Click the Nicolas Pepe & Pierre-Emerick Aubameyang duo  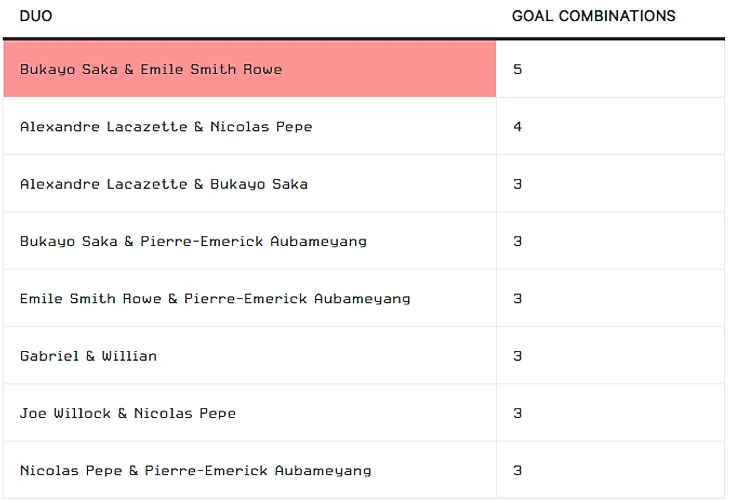(195, 471)
